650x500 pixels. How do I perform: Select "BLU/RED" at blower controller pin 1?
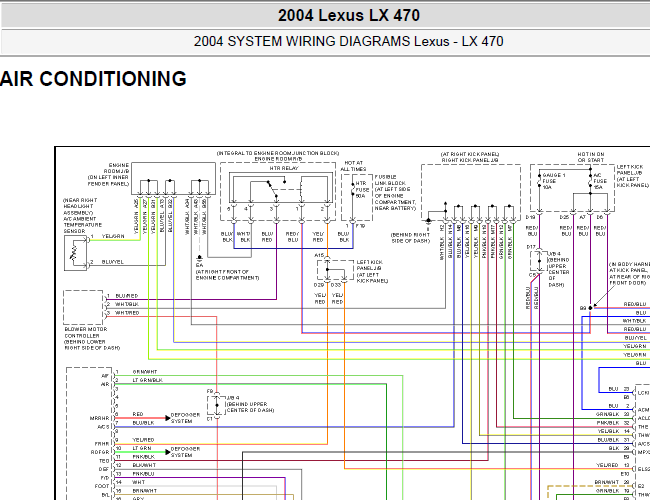pos(127,296)
